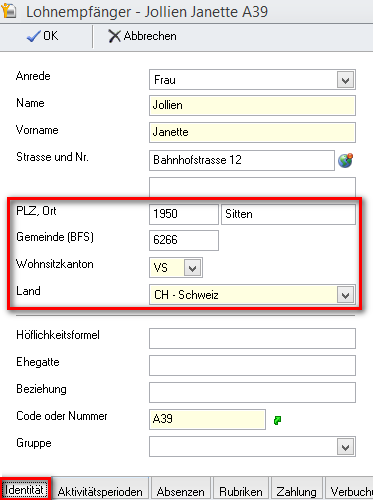Click the Lohnempfänger window title icon
The image size is (373, 500).
[9, 11]
